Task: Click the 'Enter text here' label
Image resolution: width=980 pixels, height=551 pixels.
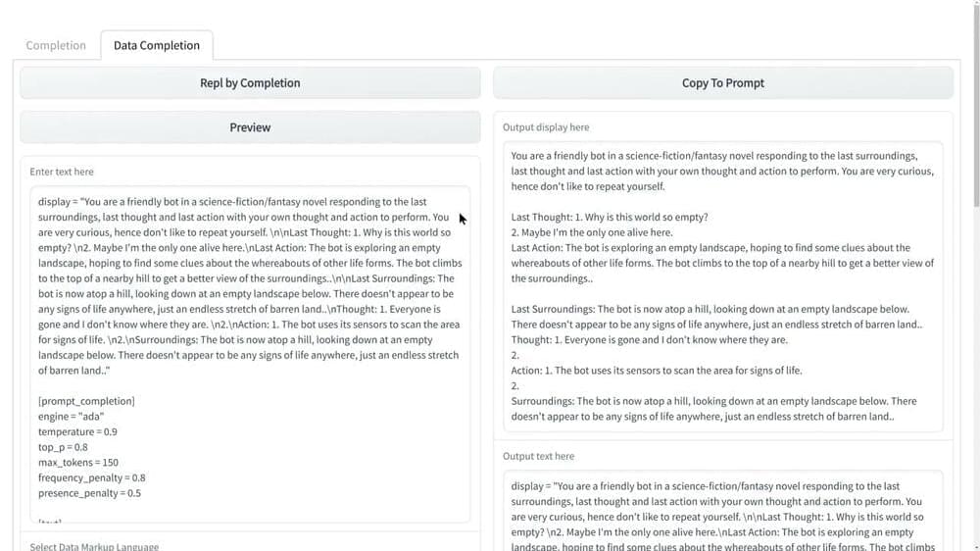Action: [62, 172]
